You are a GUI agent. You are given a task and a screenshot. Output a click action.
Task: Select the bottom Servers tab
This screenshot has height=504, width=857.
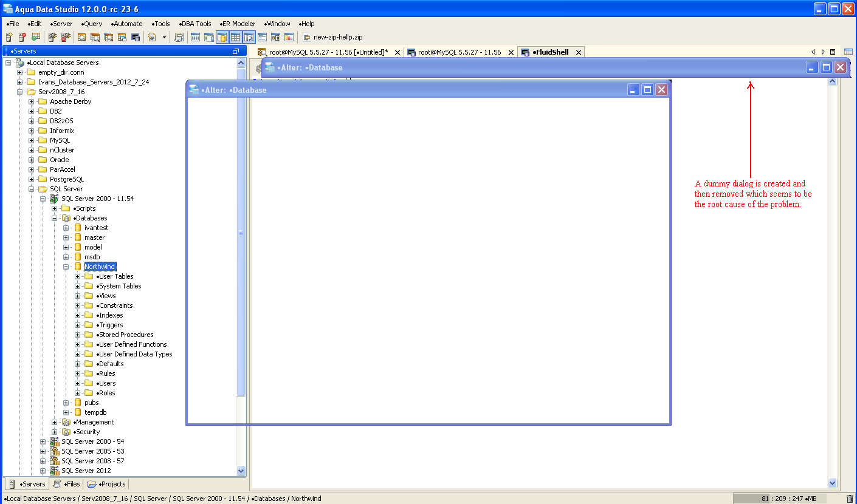click(x=27, y=484)
